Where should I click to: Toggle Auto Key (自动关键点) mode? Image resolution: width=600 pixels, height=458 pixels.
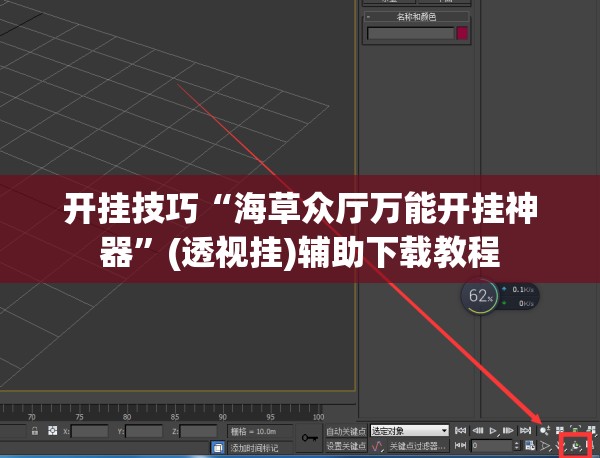click(346, 431)
